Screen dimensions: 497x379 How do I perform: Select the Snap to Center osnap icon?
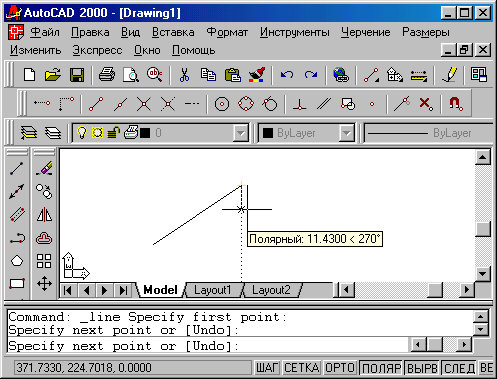coord(222,104)
